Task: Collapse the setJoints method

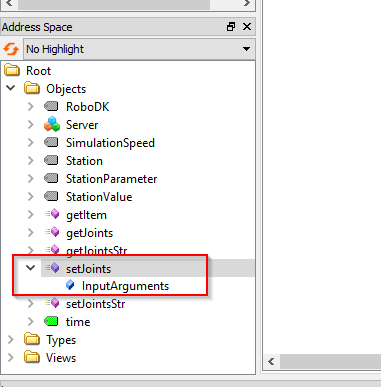Action: pyautogui.click(x=31, y=268)
